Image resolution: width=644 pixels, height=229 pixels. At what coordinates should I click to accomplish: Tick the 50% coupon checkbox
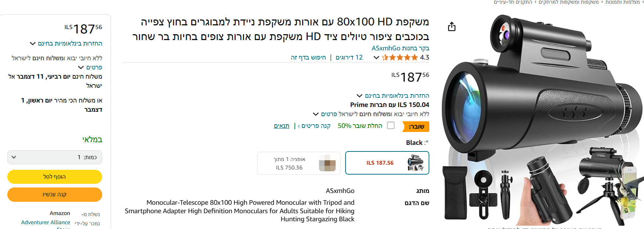coord(391,126)
